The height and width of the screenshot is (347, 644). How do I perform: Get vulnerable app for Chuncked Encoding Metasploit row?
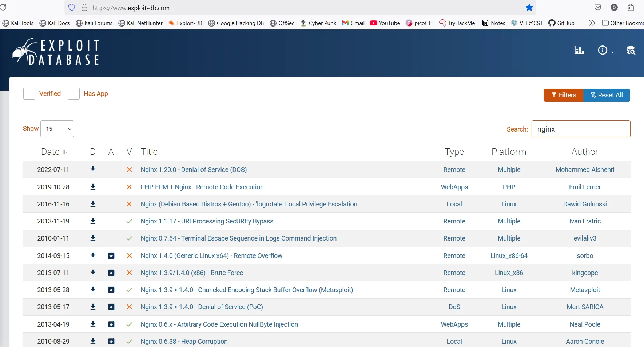(x=111, y=290)
